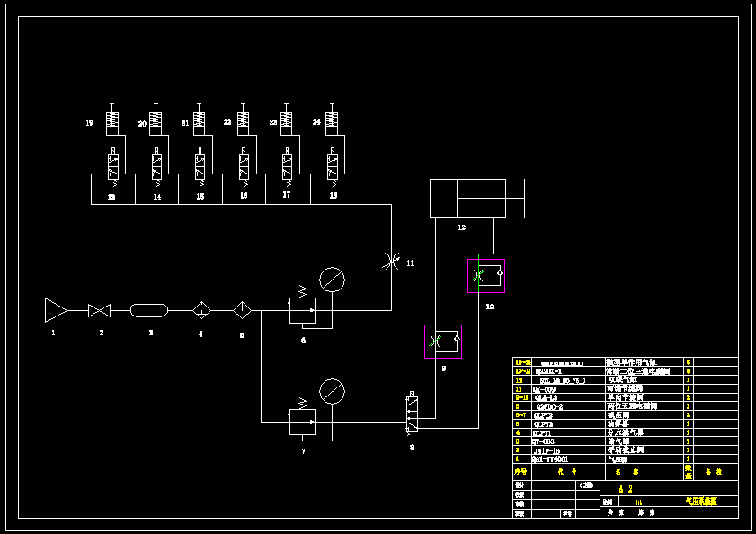This screenshot has height=534, width=756.
Task: Click solenoid valve symbol labeled 14
Action: pos(157,168)
